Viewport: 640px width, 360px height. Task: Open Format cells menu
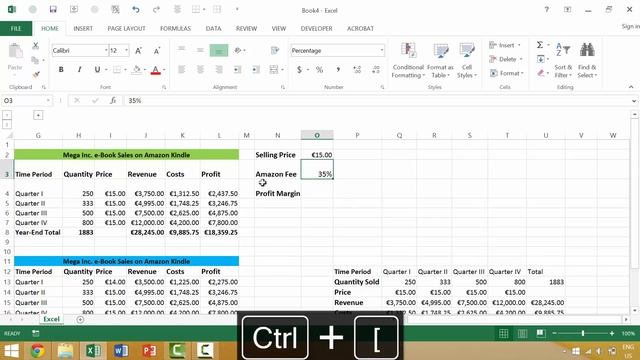click(506, 73)
